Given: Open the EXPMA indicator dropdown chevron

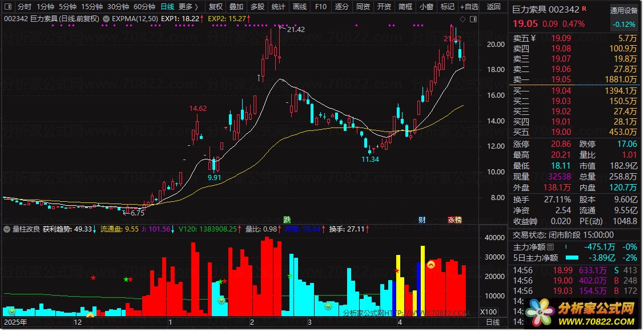Looking at the screenshot, I should pyautogui.click(x=106, y=19).
